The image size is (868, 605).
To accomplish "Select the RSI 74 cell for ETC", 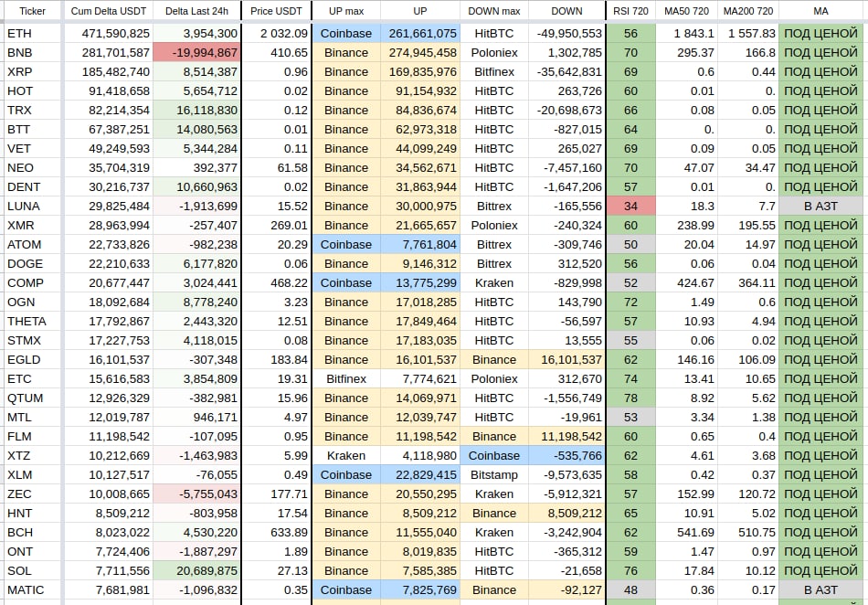I will (630, 379).
